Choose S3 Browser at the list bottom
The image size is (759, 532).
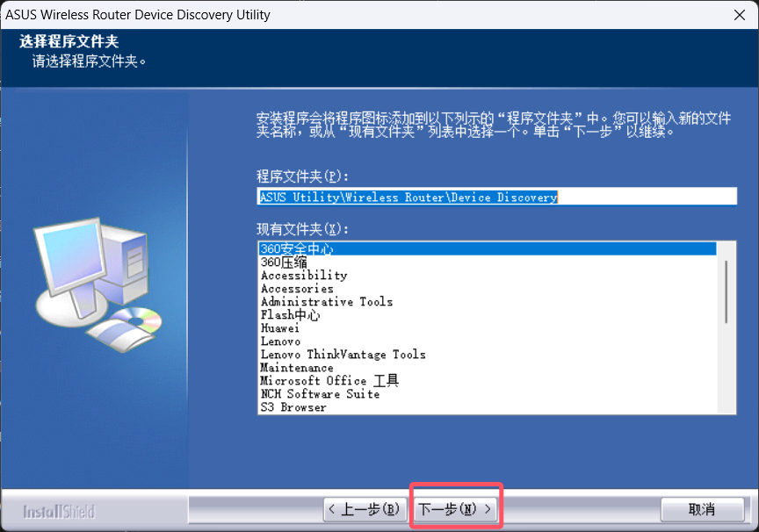[293, 407]
